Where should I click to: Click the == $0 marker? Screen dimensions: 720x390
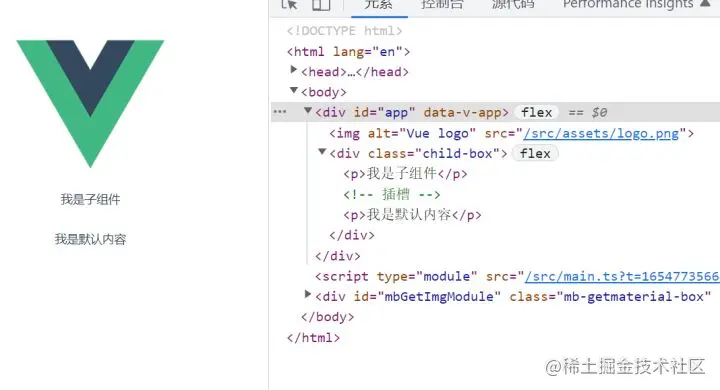click(x=588, y=113)
